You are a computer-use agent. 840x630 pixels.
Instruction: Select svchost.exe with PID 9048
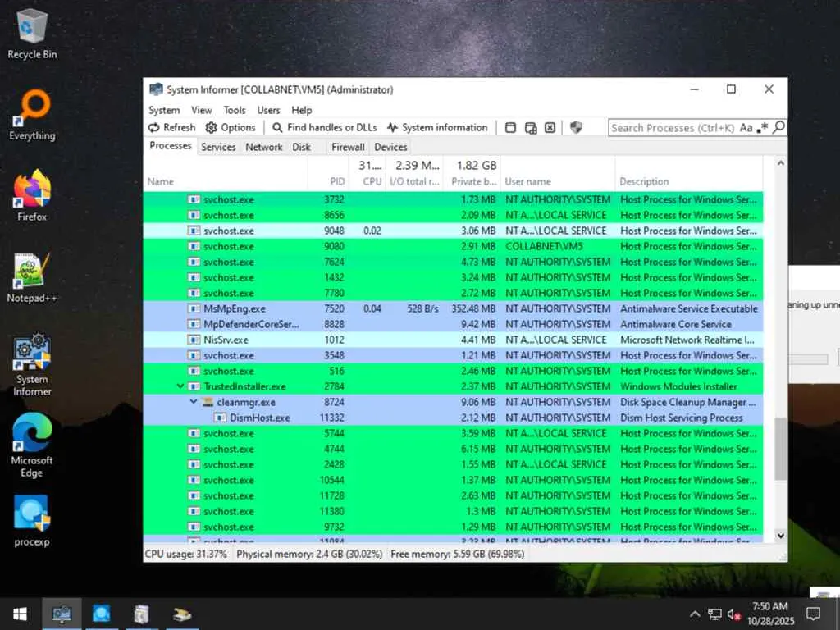(453, 231)
